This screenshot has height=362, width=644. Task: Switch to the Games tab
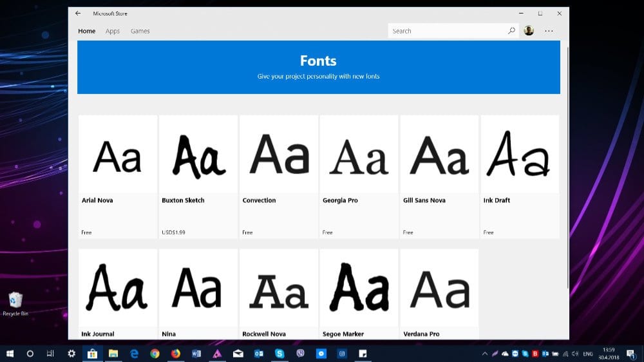click(x=140, y=31)
